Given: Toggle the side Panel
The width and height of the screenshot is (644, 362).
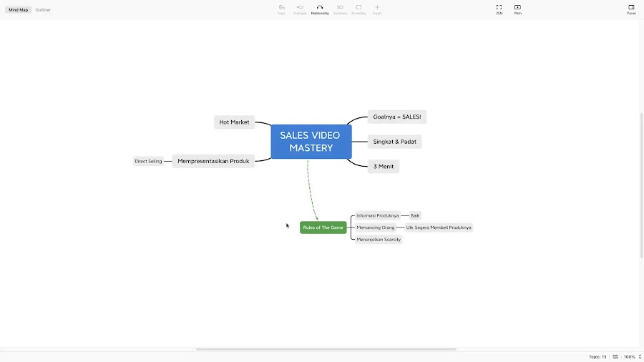Looking at the screenshot, I should tap(631, 9).
